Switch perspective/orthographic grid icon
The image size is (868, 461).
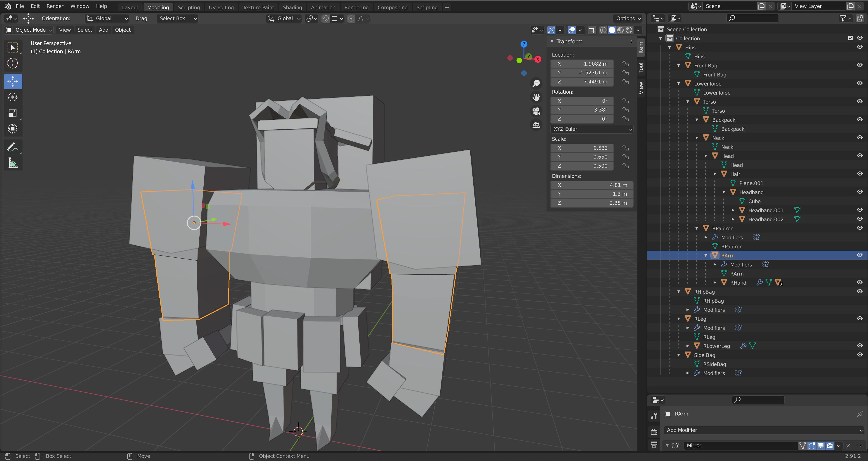coord(536,125)
